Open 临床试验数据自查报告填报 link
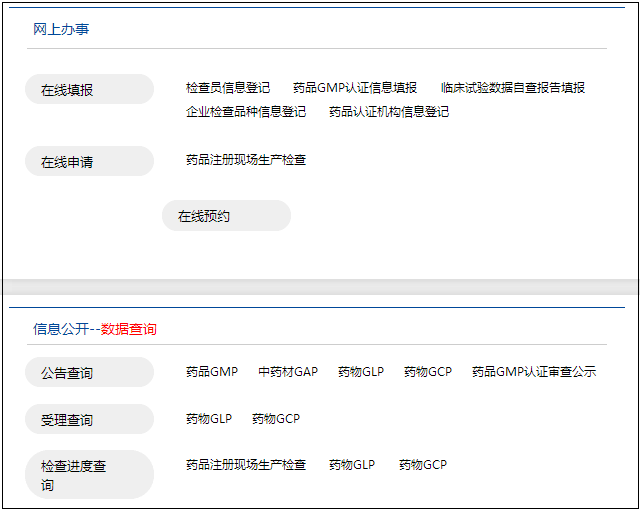Viewport: 640px width, 510px height. [513, 88]
